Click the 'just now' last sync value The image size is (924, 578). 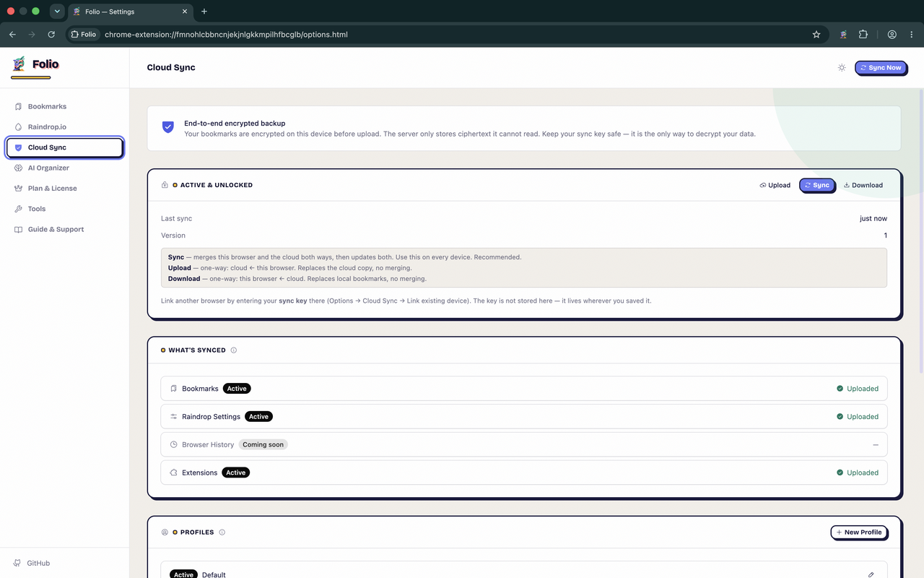873,218
